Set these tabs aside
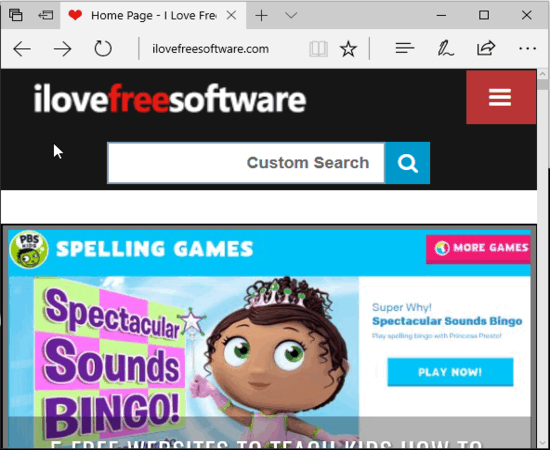Screen dimensions: 550x450 (46, 15)
